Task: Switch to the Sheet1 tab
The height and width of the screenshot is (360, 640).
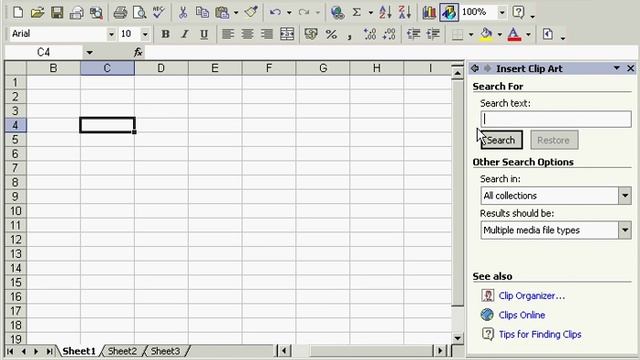Action: coord(79,351)
